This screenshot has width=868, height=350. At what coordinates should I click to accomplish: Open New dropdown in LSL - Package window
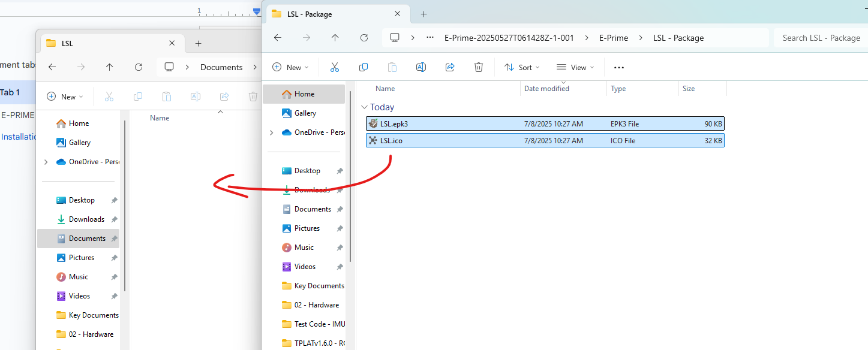pos(291,68)
